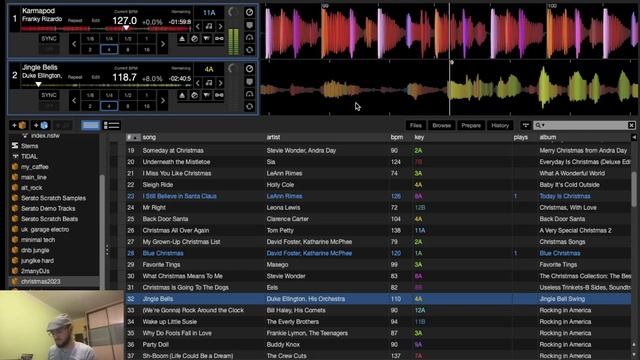Shift key down on deck 2
640x360 pixels.
(x=198, y=83)
